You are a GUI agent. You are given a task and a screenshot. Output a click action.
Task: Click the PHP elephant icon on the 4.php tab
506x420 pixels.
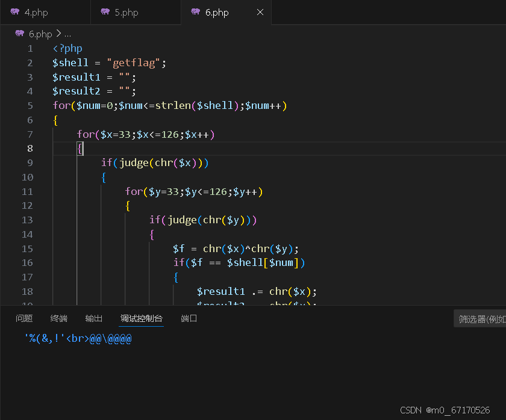pos(16,11)
